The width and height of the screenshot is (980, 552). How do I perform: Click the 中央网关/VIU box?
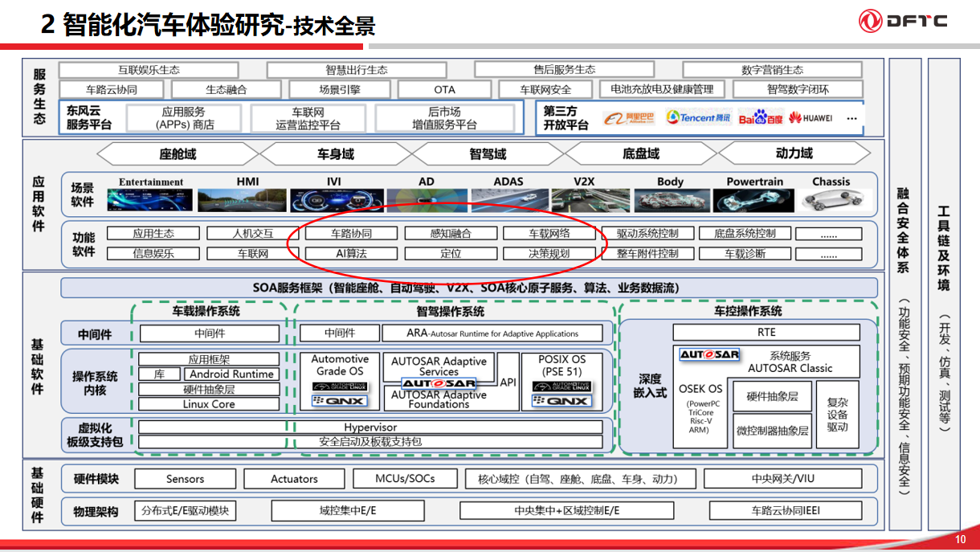(x=782, y=479)
